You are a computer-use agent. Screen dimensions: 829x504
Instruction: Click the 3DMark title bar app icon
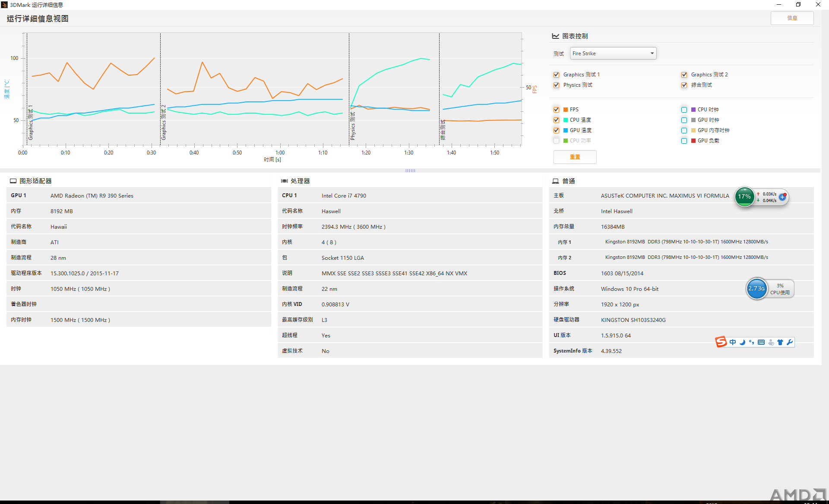4,5
